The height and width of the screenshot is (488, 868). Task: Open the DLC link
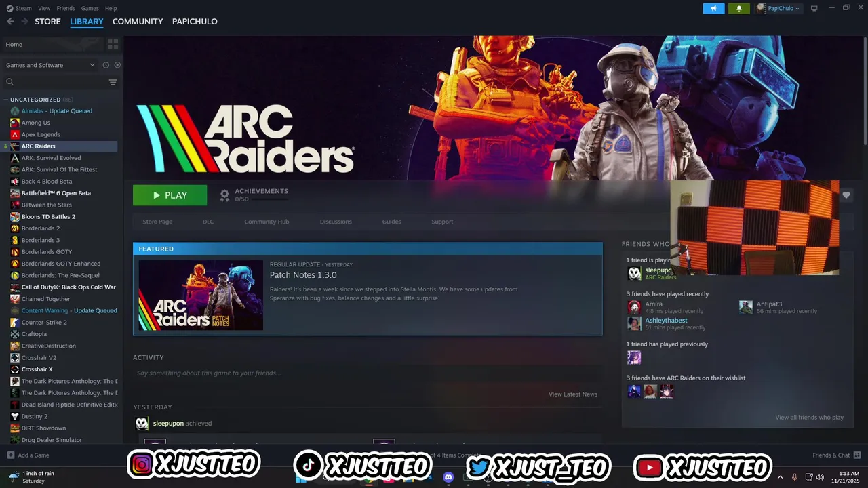[x=208, y=222]
